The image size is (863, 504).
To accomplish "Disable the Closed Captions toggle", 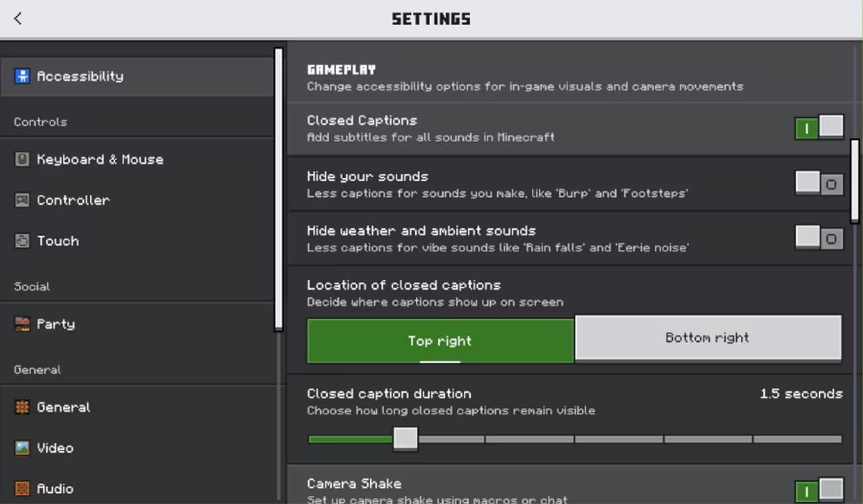I will pyautogui.click(x=819, y=127).
